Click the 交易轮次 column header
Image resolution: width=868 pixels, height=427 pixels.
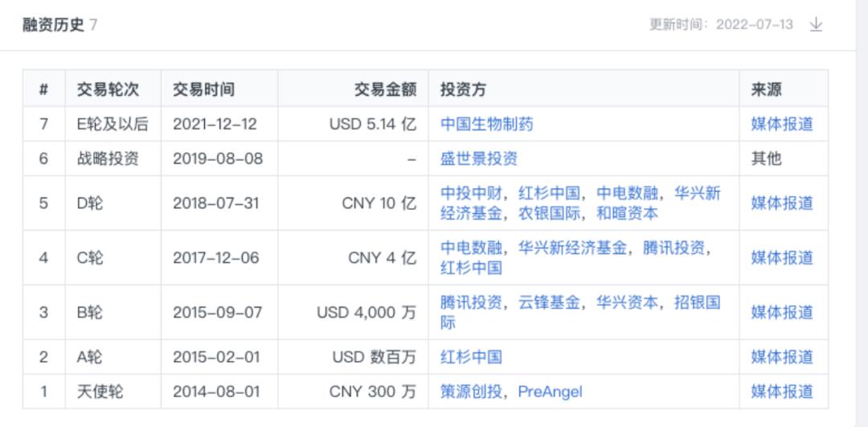click(108, 89)
